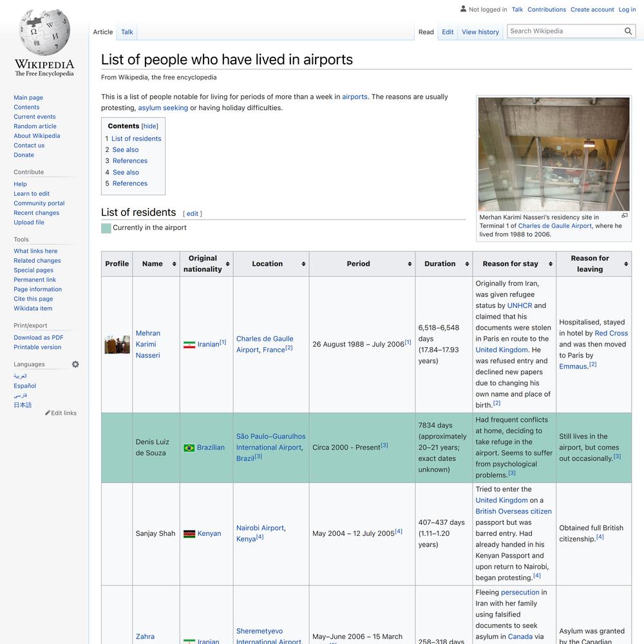Open Charles de Gaulle Airport, France table link
Screen dimensions: 644x644
click(x=265, y=345)
